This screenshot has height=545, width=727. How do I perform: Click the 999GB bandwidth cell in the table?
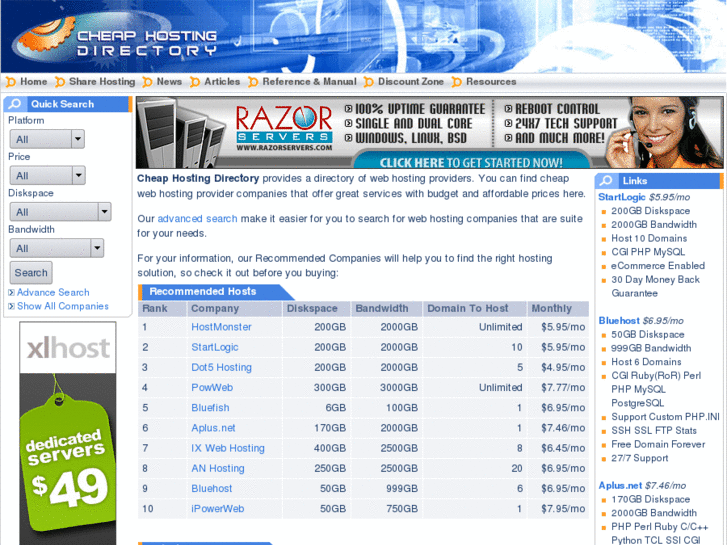pos(402,488)
